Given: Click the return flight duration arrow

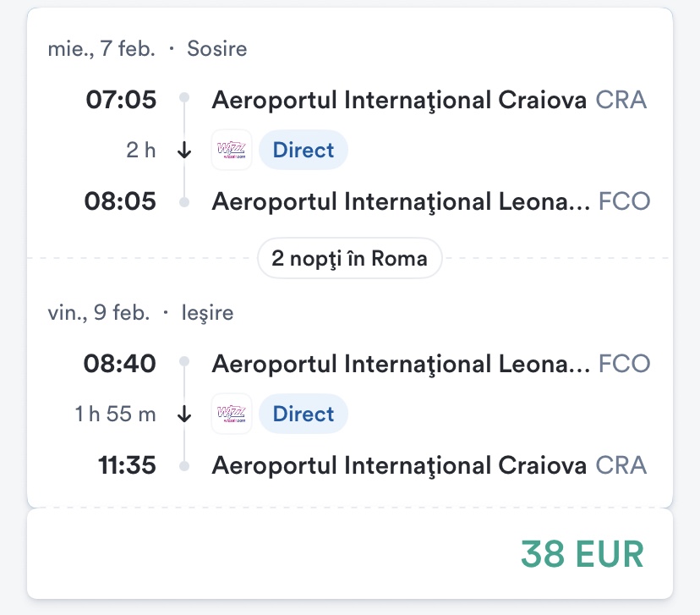Looking at the screenshot, I should point(185,414).
